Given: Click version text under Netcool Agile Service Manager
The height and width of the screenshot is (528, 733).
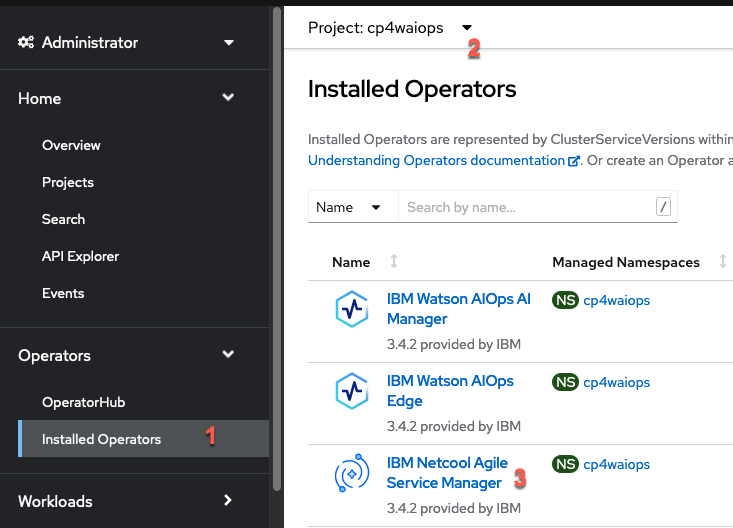Looking at the screenshot, I should click(x=453, y=508).
